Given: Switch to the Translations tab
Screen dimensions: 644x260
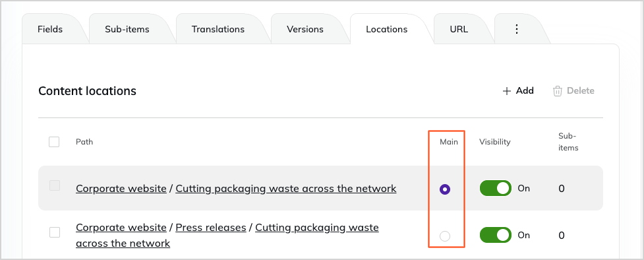Looking at the screenshot, I should tap(218, 29).
